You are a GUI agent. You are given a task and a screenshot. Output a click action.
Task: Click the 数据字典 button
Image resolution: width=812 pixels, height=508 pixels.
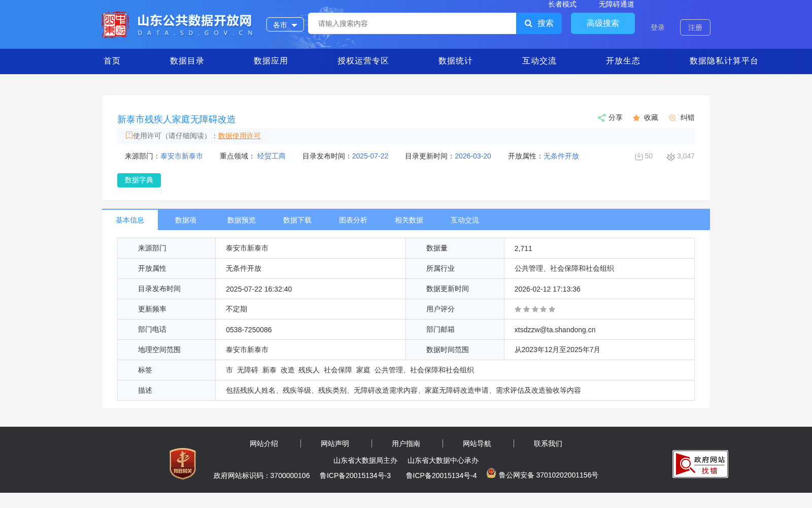pos(139,180)
